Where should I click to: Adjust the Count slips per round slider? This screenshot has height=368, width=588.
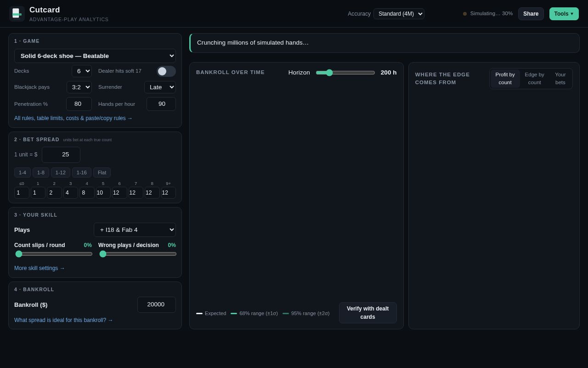(53, 254)
